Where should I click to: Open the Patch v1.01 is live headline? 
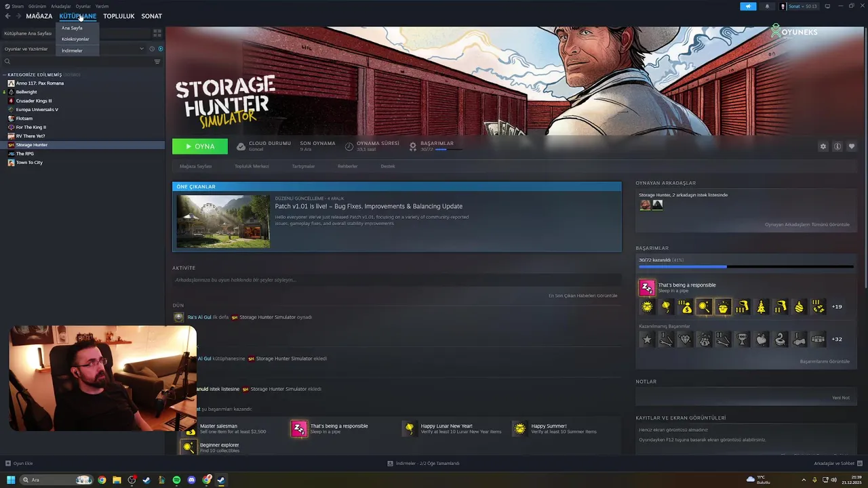click(x=368, y=206)
